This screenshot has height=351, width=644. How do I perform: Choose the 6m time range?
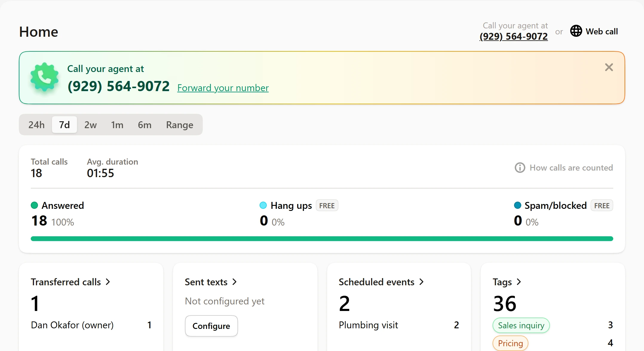(145, 125)
